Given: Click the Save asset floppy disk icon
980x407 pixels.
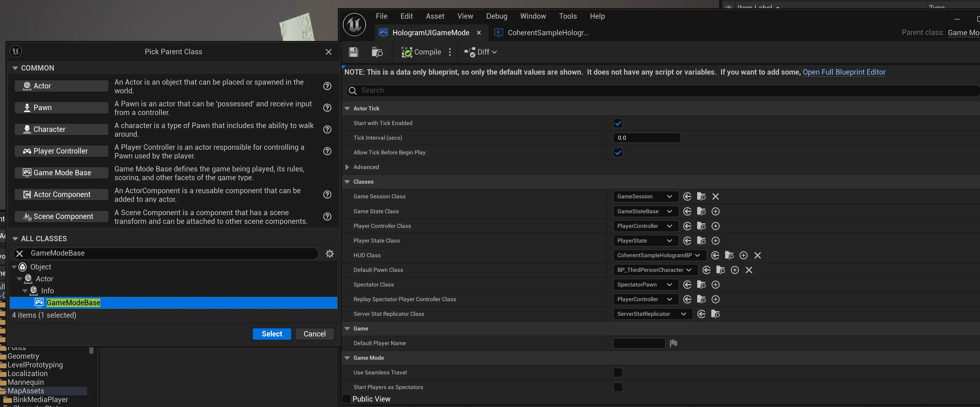Looking at the screenshot, I should 353,52.
